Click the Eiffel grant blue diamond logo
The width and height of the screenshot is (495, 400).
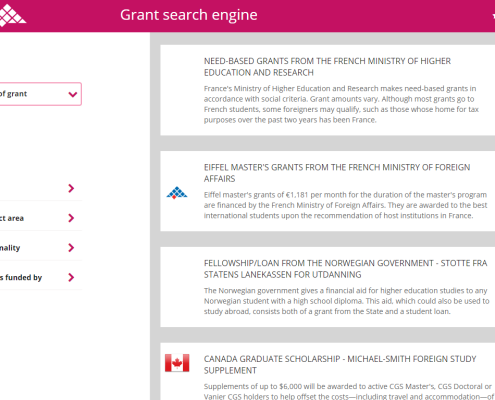[177, 193]
